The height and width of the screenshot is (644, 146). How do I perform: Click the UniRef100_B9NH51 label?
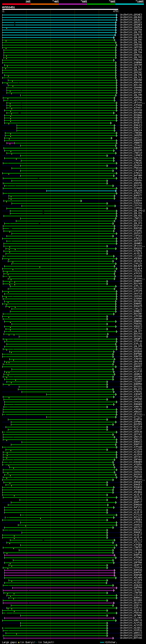tap(131, 304)
